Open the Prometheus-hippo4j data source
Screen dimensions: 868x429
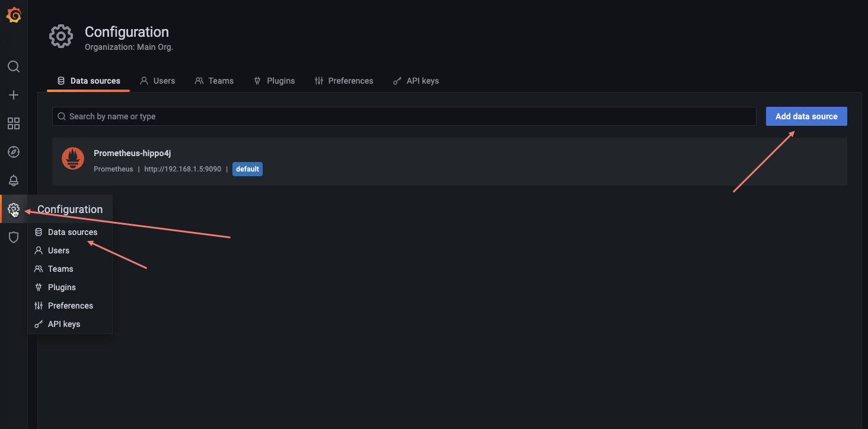(x=132, y=154)
